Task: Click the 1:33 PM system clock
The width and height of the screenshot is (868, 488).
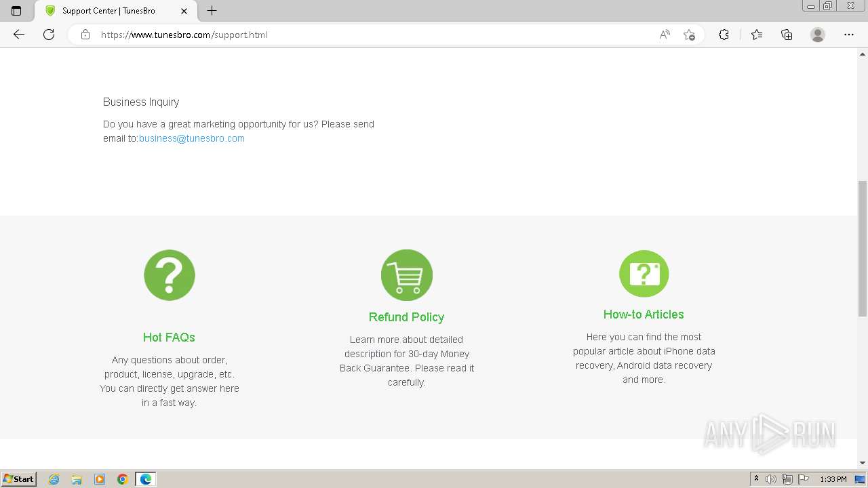Action: [833, 479]
